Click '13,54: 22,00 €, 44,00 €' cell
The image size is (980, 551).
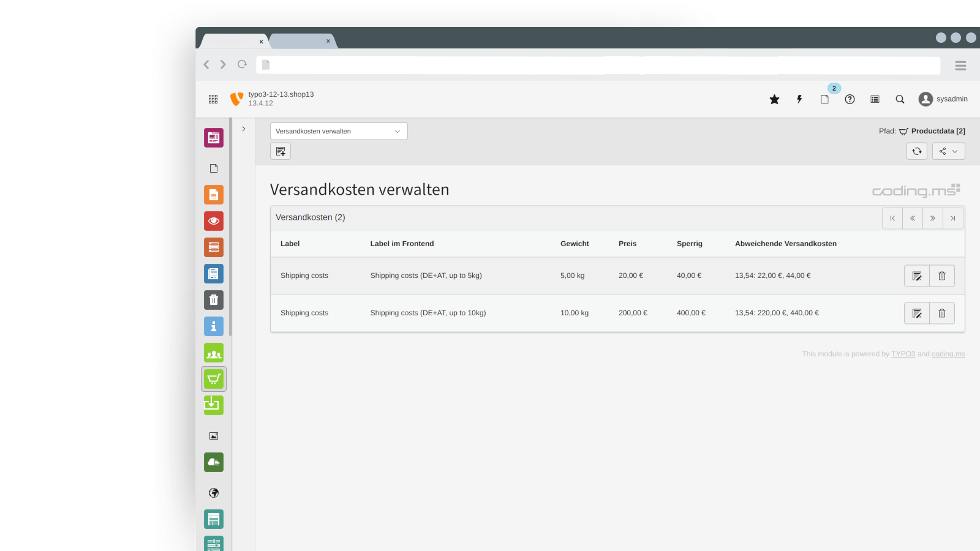pos(773,275)
